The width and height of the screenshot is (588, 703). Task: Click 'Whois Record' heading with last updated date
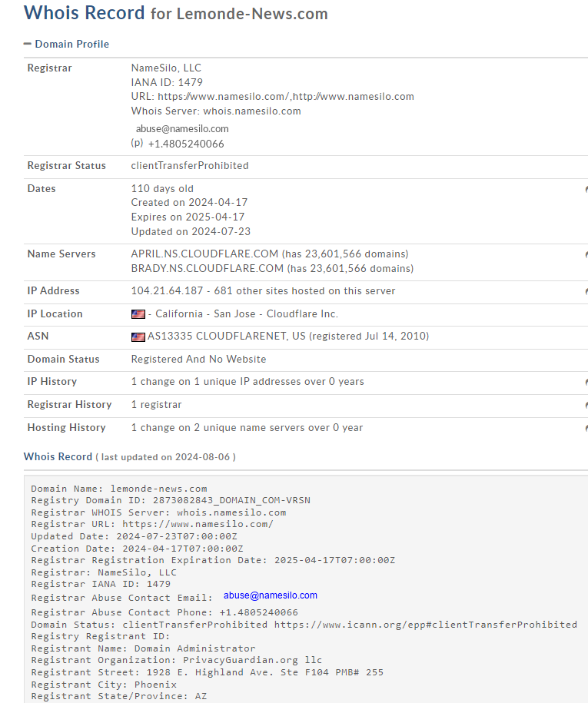coord(130,457)
